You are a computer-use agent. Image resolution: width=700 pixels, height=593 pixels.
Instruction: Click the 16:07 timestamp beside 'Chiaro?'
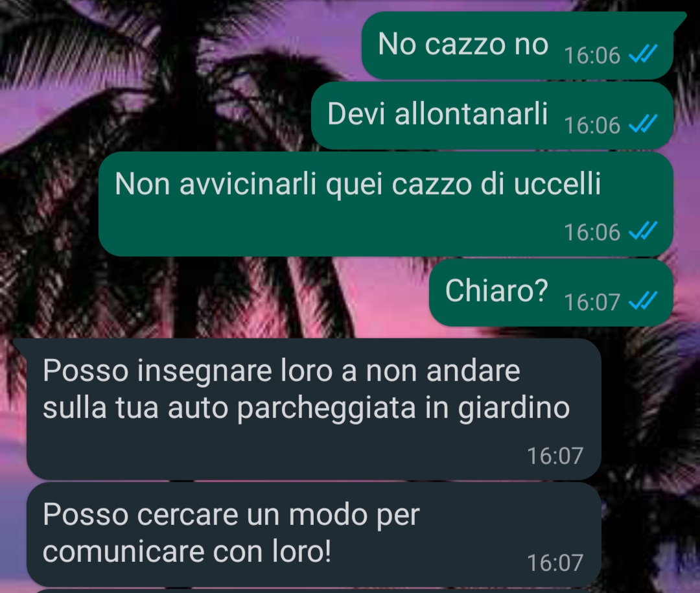(x=592, y=302)
